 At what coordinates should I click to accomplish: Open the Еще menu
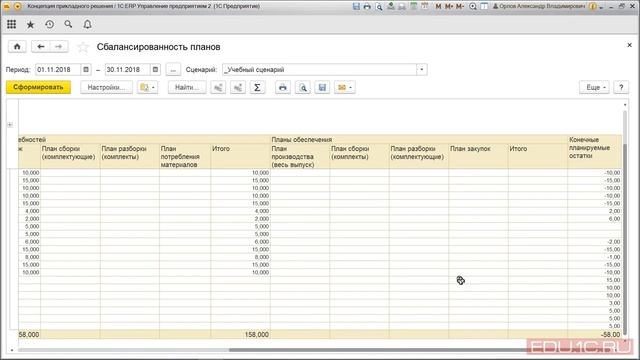click(594, 87)
